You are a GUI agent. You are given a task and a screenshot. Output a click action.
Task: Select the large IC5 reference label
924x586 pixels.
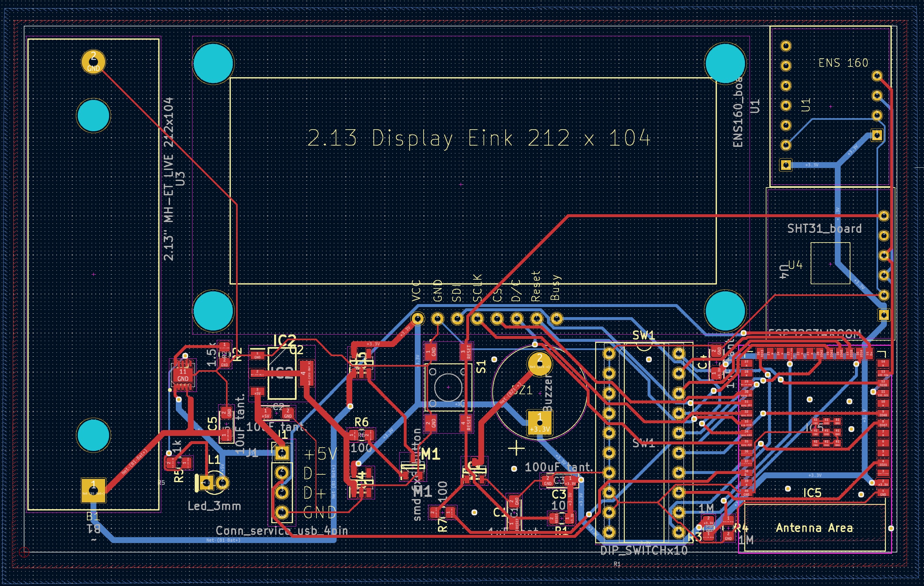[812, 493]
